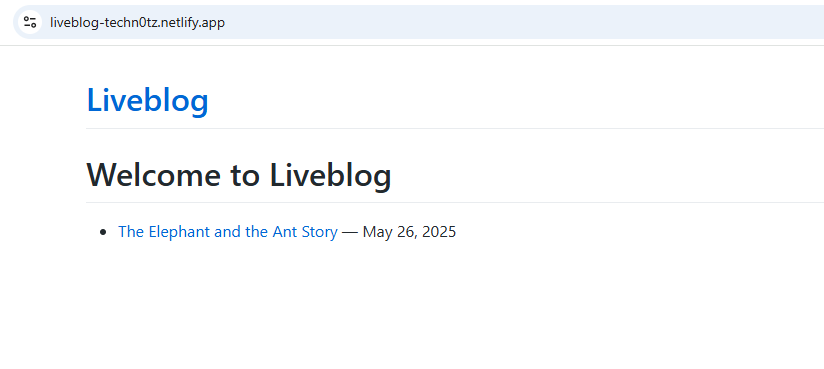
Task: Click the word "Ant" in the post title
Action: [285, 232]
